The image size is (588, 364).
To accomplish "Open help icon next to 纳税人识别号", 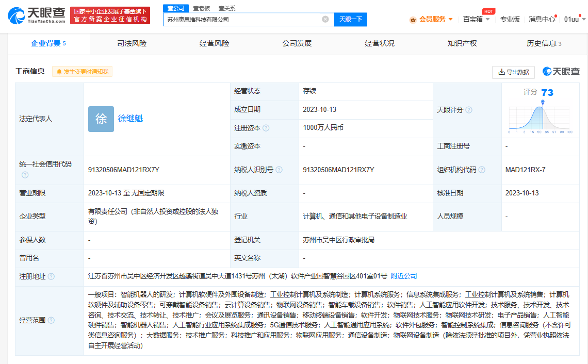I will click(x=279, y=170).
